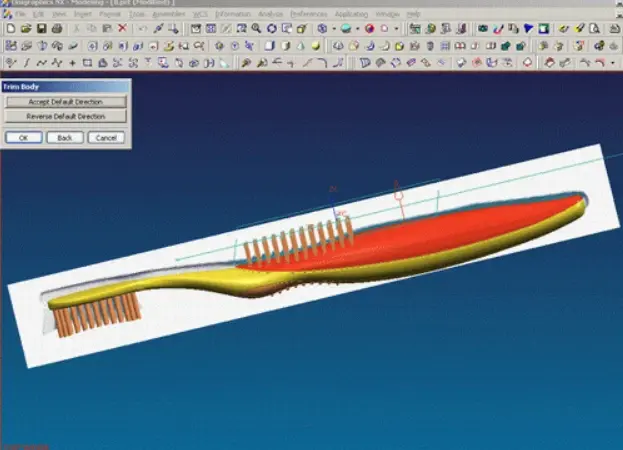Click the red X Delete icon

click(x=122, y=28)
